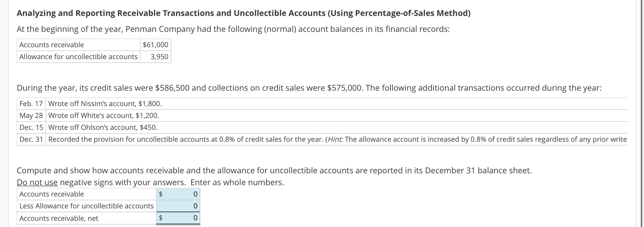Click the underlined Do not use text

37,182
